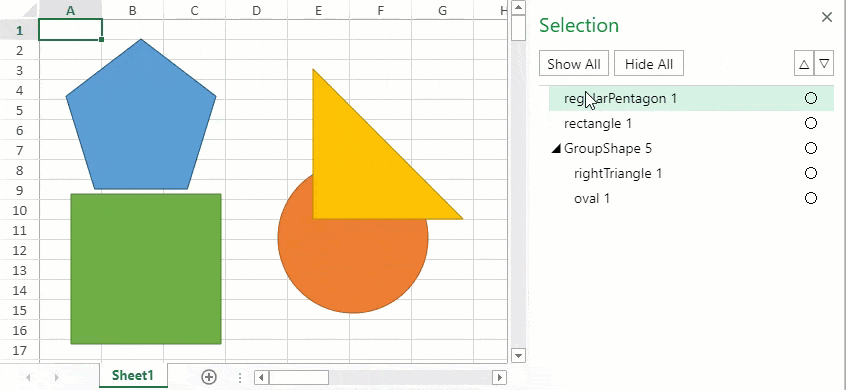
Task: Switch to the Sheet1 tab
Action: [x=133, y=375]
